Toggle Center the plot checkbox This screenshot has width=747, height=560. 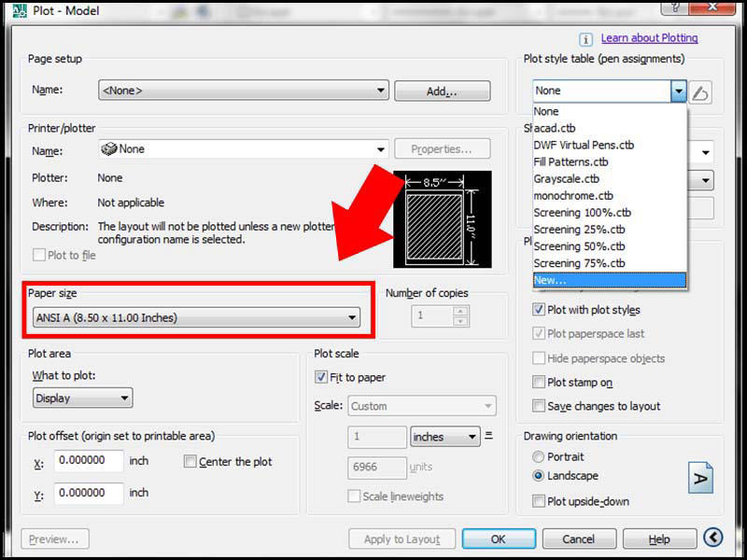pos(190,461)
